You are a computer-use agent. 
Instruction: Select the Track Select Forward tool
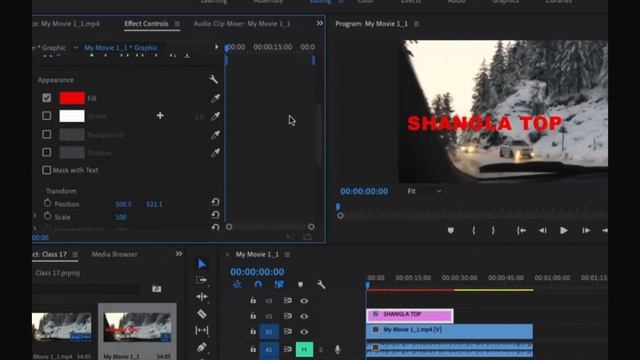point(202,280)
